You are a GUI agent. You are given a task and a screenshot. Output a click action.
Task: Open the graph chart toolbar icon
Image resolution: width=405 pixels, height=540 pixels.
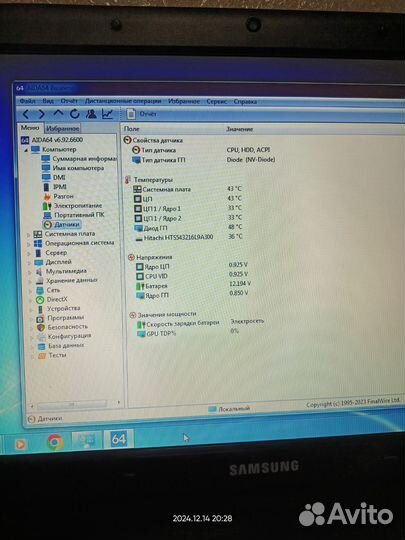click(x=107, y=114)
